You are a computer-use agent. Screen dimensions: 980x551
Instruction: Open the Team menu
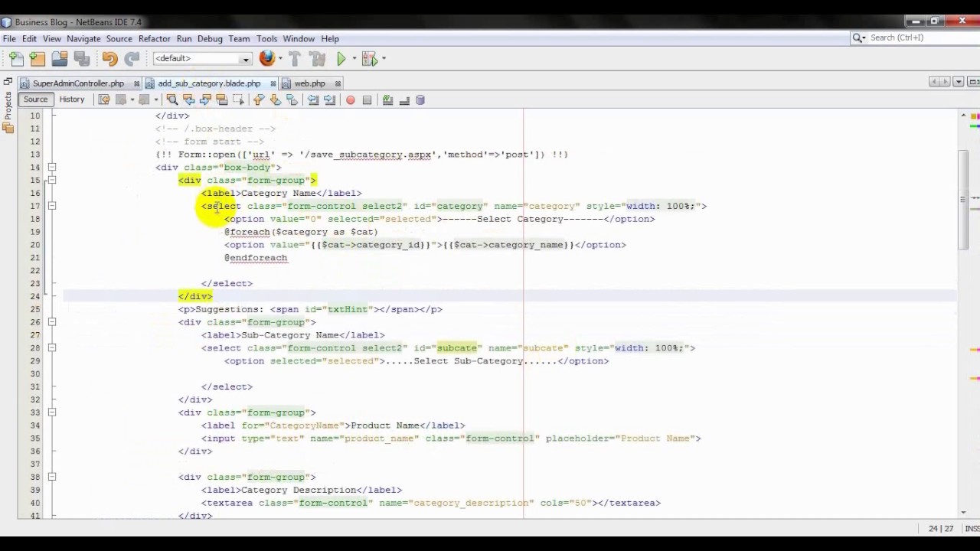[239, 38]
